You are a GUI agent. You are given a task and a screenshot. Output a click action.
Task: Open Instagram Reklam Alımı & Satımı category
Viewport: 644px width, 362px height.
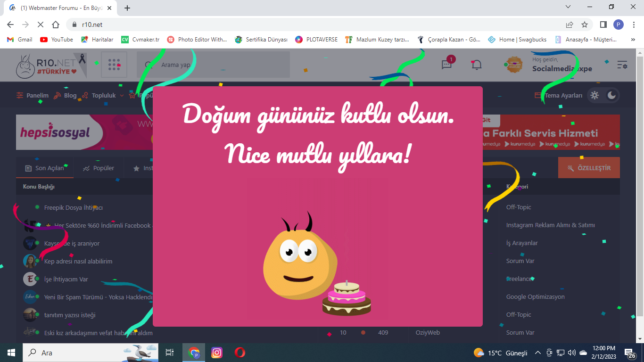[x=551, y=225]
